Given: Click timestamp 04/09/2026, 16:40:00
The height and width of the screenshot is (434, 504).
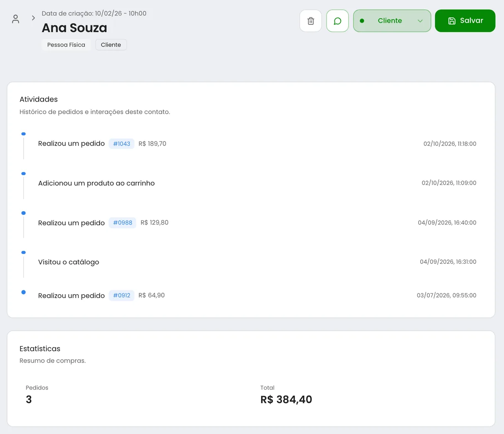Looking at the screenshot, I should (x=447, y=223).
